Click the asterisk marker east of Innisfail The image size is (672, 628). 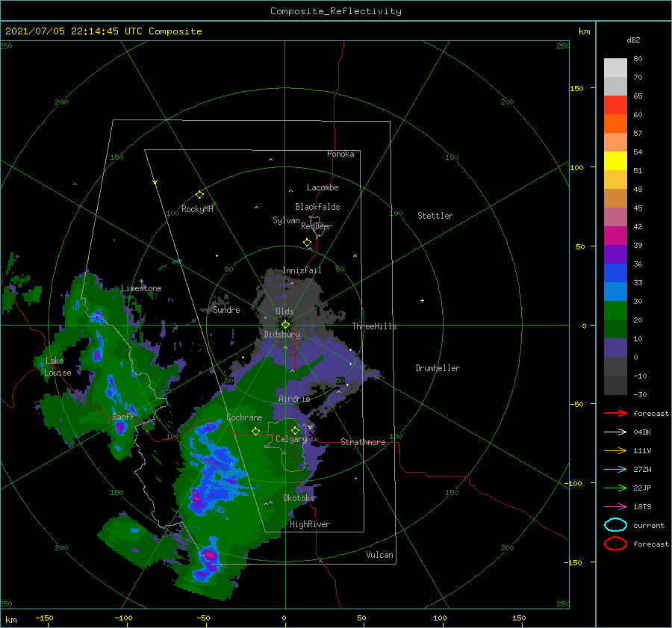[x=355, y=256]
